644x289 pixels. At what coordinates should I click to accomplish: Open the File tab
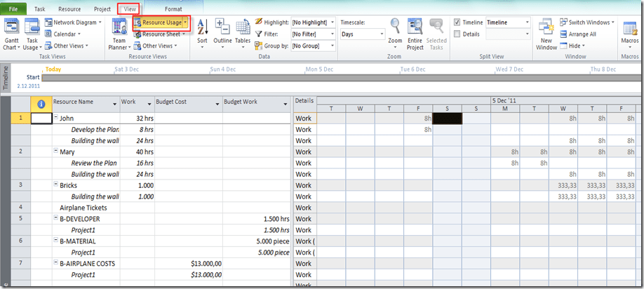pos(13,8)
